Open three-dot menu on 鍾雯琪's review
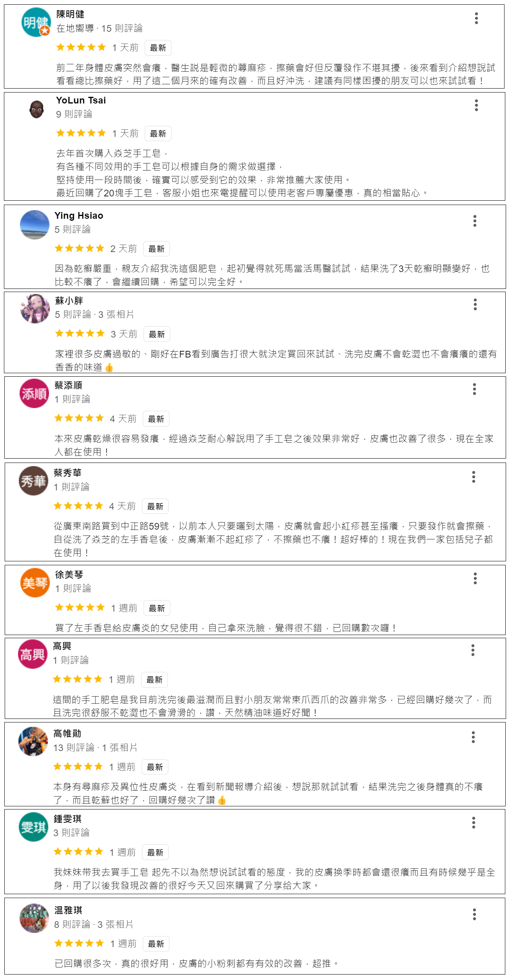 click(474, 822)
